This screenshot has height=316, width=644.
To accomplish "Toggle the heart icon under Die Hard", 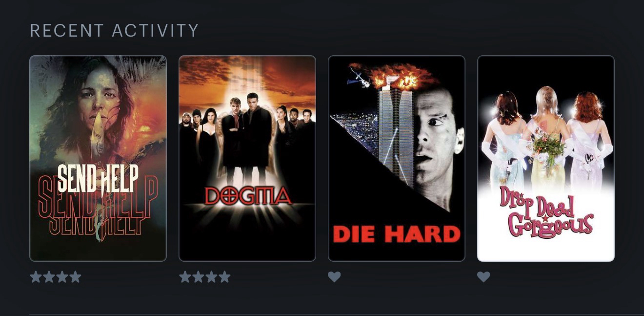I will click(x=334, y=277).
